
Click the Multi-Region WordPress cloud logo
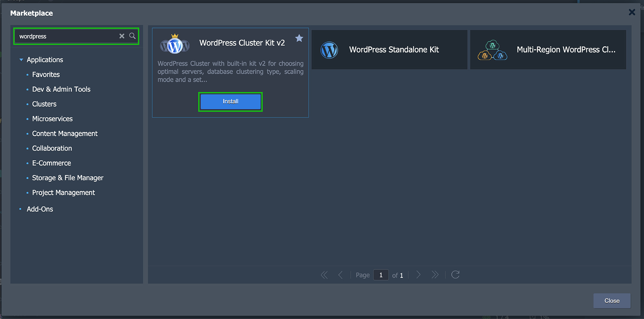click(492, 50)
